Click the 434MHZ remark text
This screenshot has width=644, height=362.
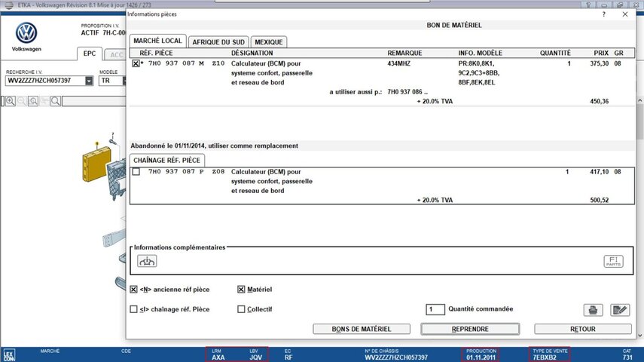pos(398,63)
